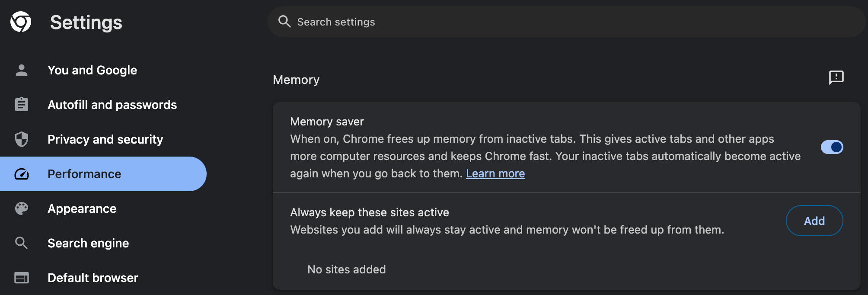Click the You and Google person icon

tap(22, 70)
